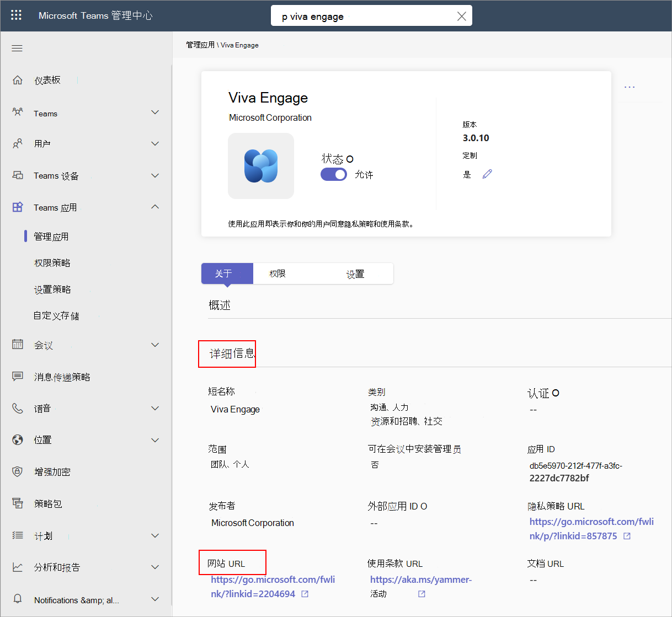
Task: Click the Teams 应用 apps icon
Action: [x=18, y=207]
